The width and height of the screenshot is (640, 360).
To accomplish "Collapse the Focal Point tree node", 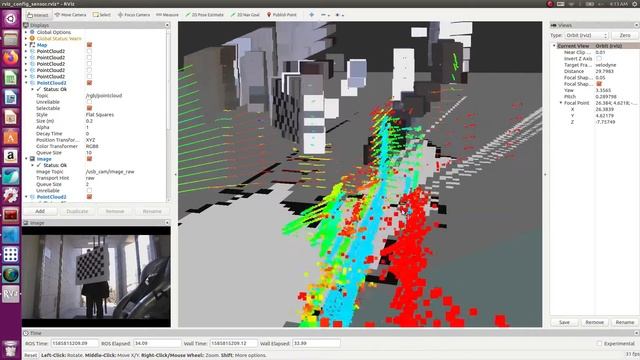I will click(x=560, y=103).
